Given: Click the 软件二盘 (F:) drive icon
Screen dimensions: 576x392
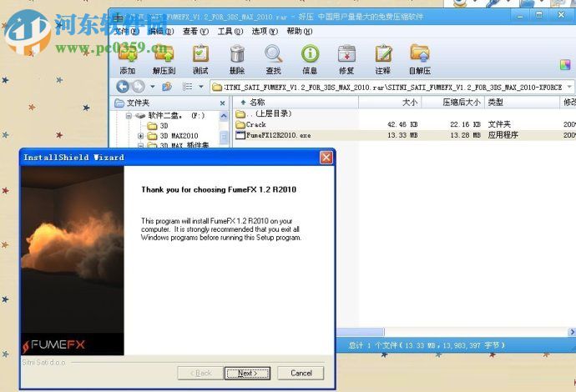Looking at the screenshot, I should [140, 116].
